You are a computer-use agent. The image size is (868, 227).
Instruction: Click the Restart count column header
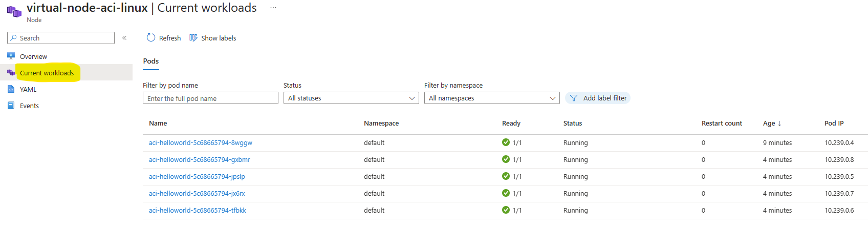tap(722, 123)
